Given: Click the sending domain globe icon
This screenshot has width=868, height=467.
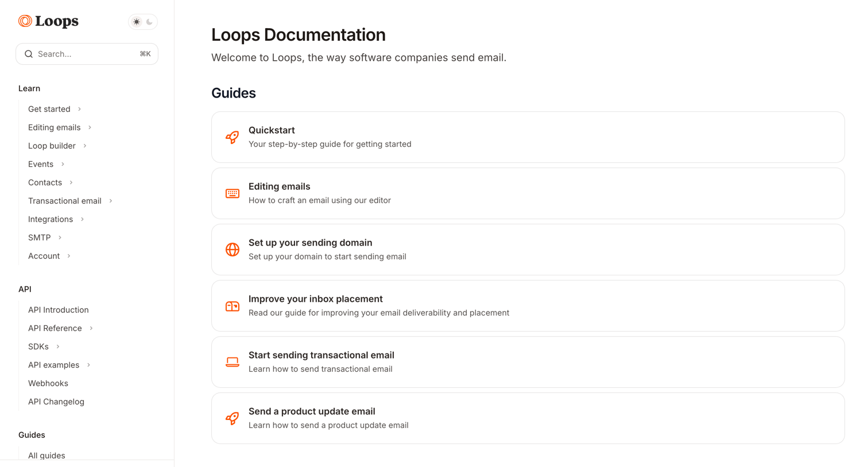Looking at the screenshot, I should click(232, 250).
